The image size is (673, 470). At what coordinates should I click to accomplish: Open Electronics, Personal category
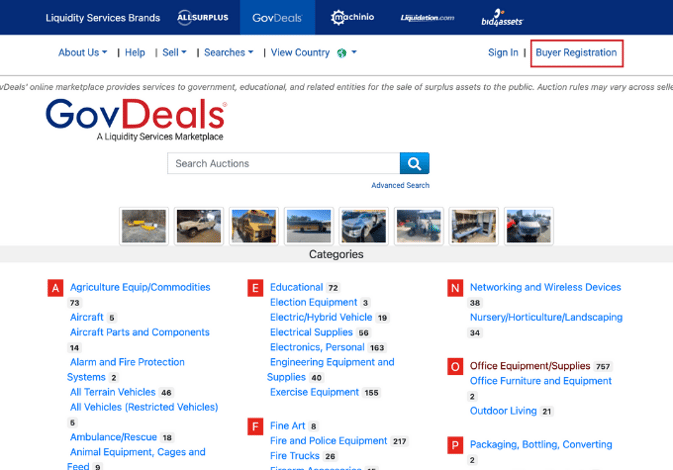[x=317, y=347]
